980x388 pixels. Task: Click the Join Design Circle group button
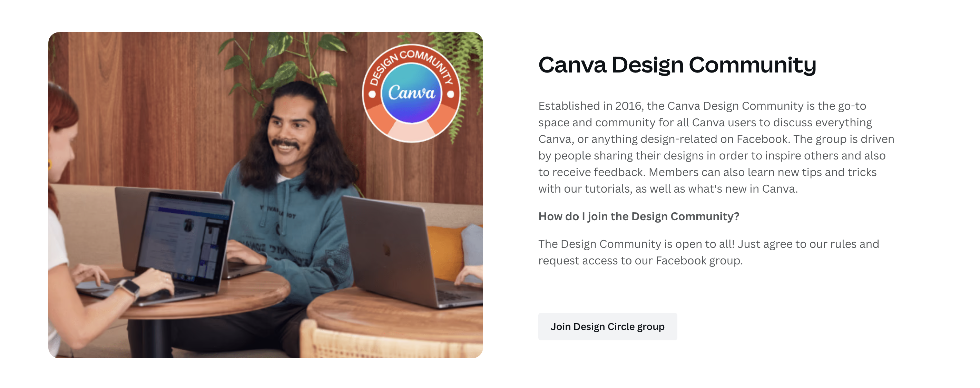608,327
